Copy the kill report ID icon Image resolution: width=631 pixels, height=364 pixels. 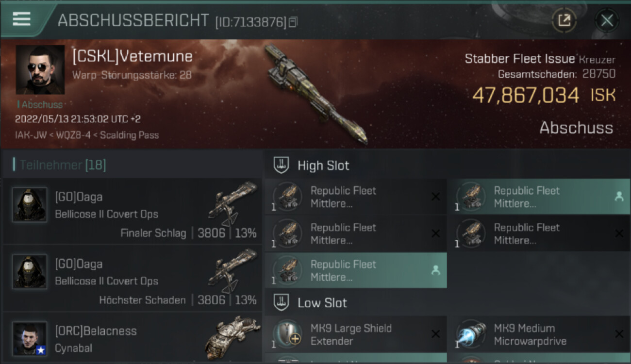tap(293, 22)
